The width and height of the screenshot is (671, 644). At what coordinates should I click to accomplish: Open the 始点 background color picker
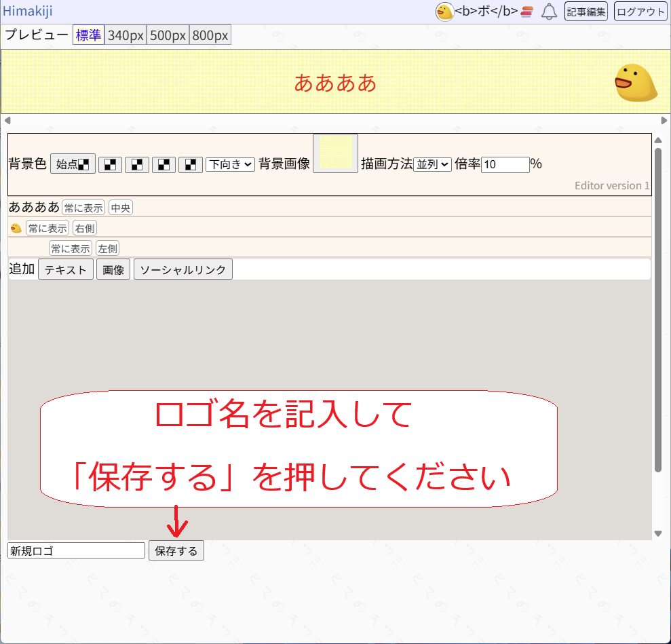73,164
